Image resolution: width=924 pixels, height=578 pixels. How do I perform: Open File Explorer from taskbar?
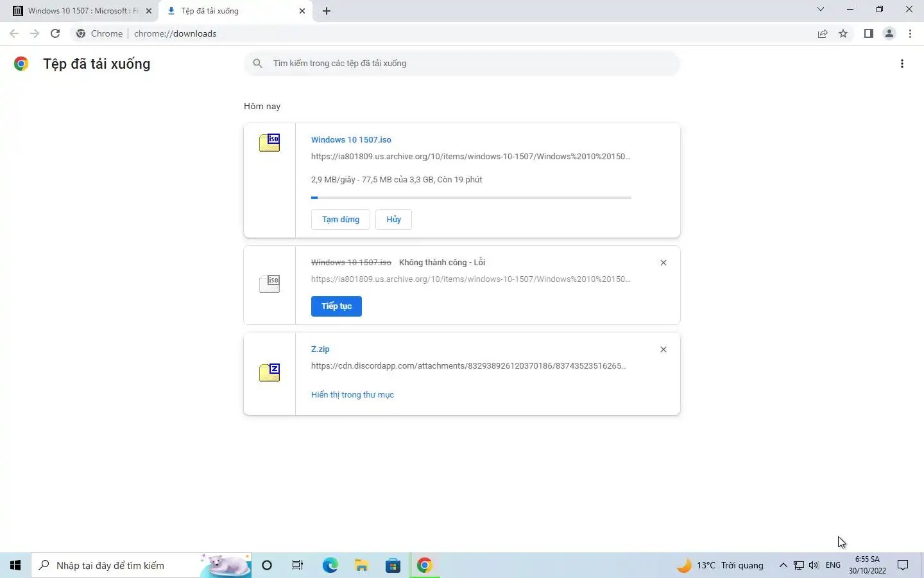(361, 565)
